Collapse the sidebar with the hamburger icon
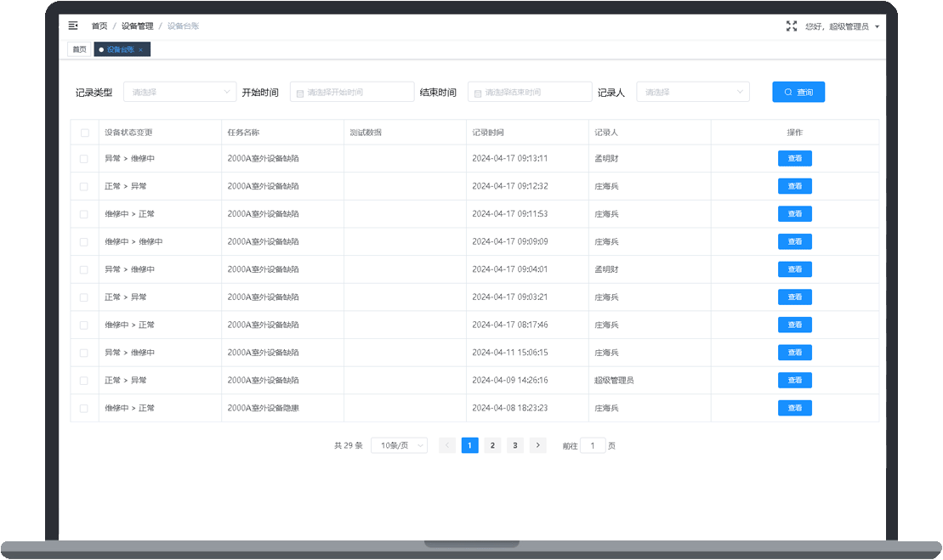943x560 pixels. 73,26
